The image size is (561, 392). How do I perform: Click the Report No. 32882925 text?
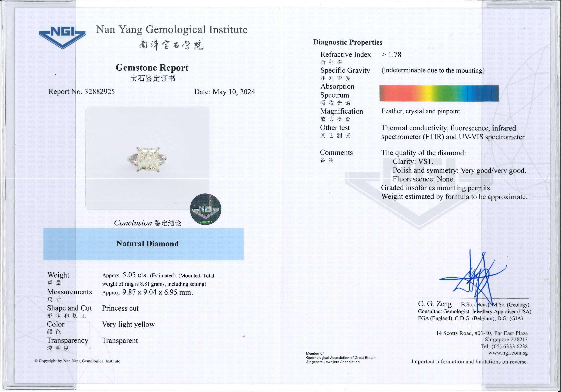[x=82, y=92]
